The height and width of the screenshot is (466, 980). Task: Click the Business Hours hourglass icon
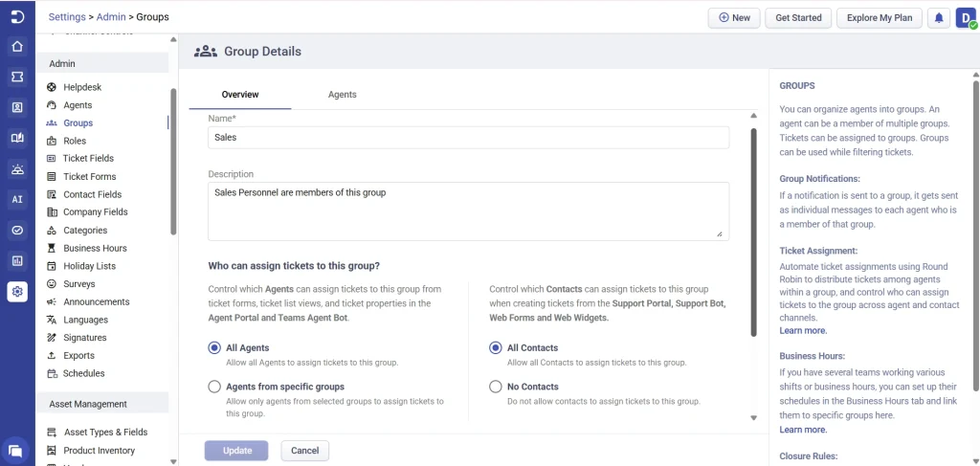click(52, 248)
